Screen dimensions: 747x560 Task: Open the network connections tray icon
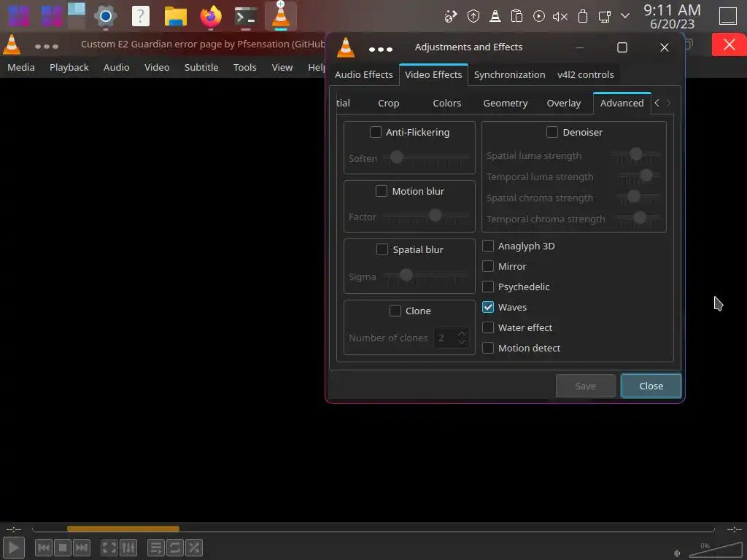(605, 17)
